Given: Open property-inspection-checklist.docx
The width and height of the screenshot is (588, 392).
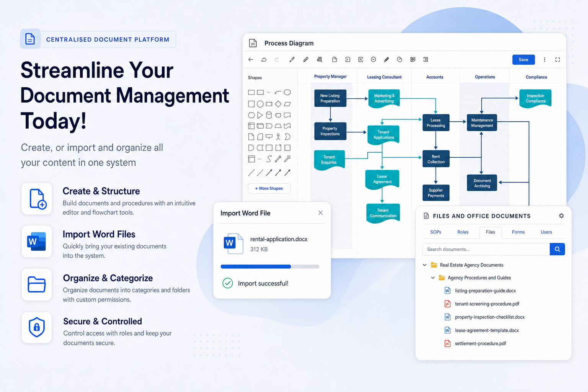Looking at the screenshot, I should (x=490, y=317).
